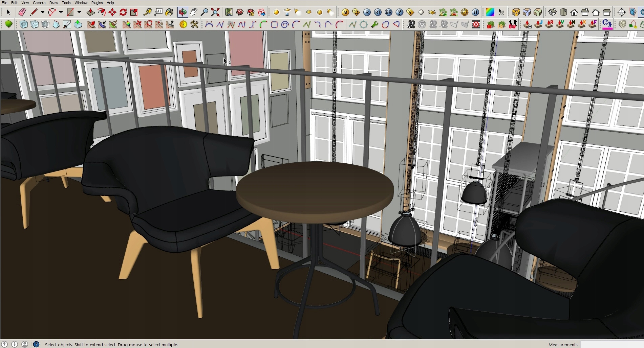The image size is (644, 348).
Task: Choose the Paint Bucket tool
Action: tap(169, 13)
